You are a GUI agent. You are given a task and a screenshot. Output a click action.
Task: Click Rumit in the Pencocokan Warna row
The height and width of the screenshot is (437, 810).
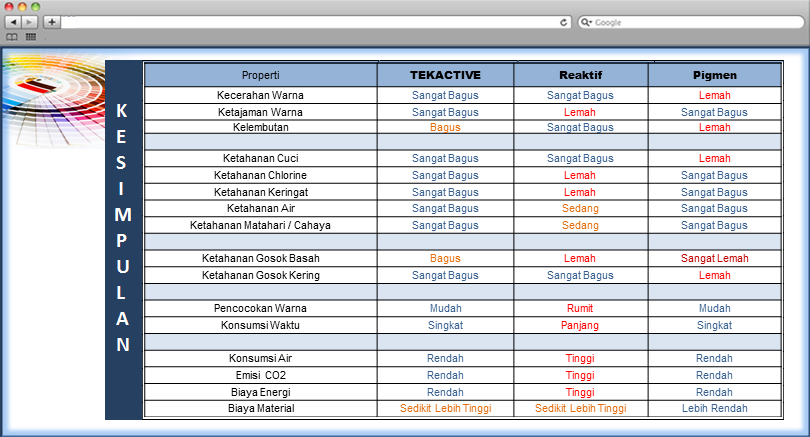(580, 308)
